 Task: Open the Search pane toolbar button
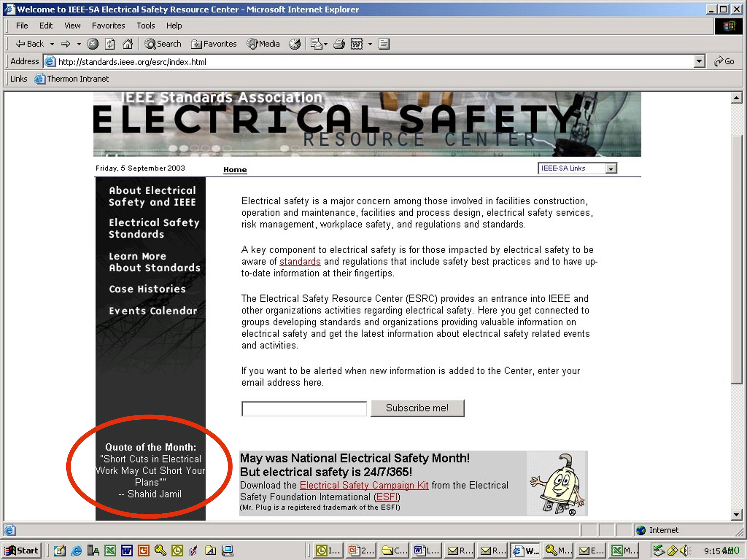[x=163, y=44]
